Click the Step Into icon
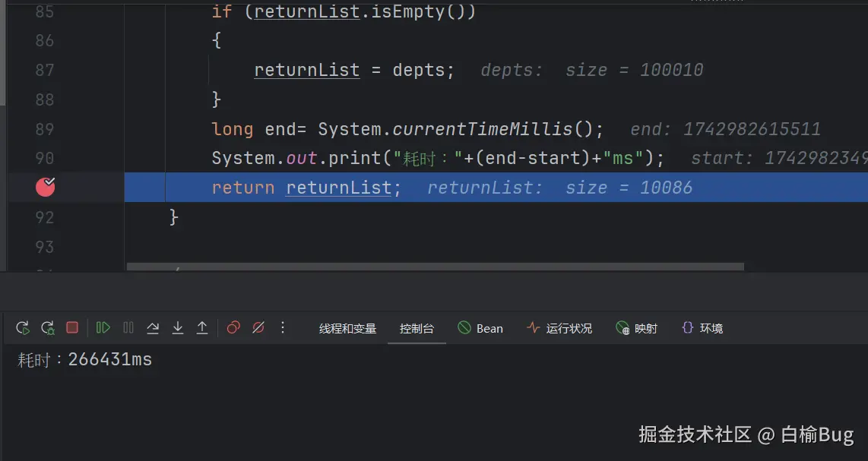Image resolution: width=868 pixels, height=461 pixels. coord(177,327)
